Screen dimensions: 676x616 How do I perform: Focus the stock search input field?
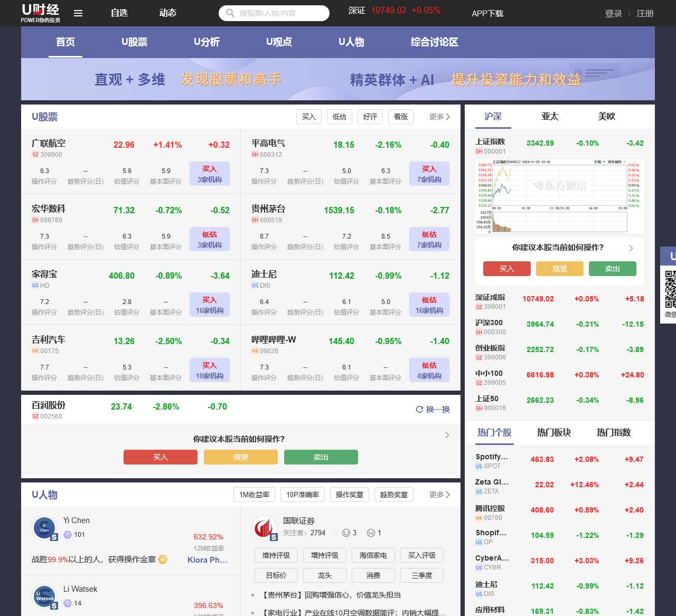[274, 13]
